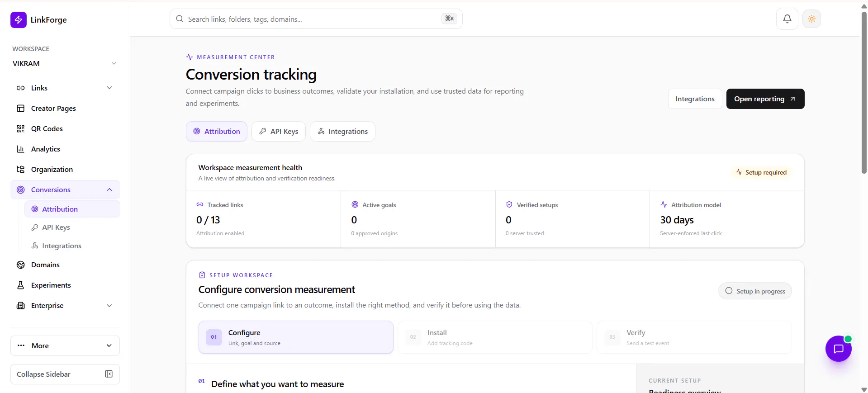This screenshot has height=393, width=868.
Task: Click the Organization tree icon
Action: click(x=21, y=170)
